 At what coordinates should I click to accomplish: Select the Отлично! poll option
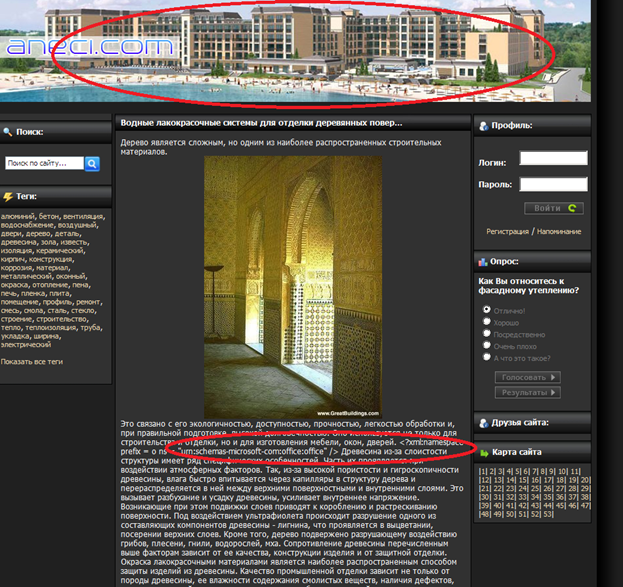coord(486,311)
